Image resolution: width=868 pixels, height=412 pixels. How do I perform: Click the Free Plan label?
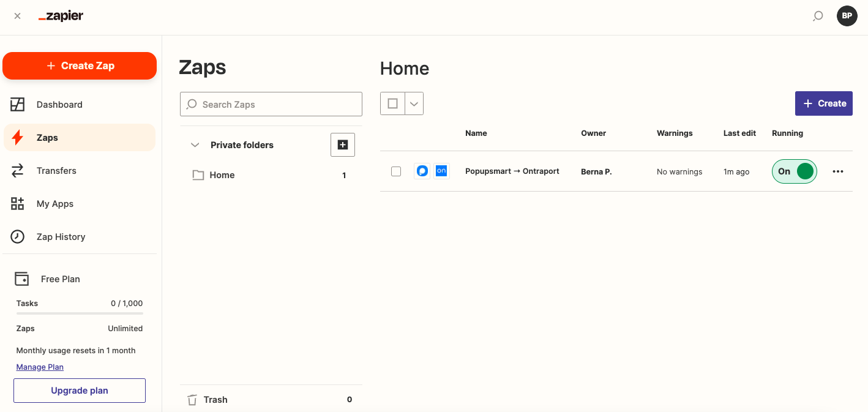click(x=61, y=279)
